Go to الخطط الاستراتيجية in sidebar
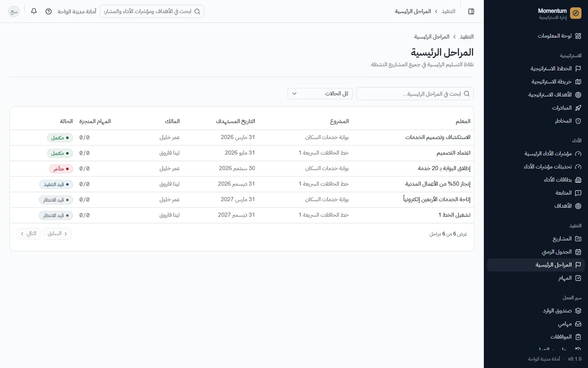 coord(536,69)
